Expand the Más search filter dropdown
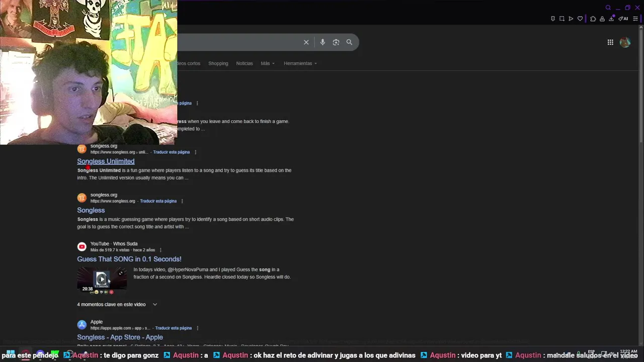 point(268,63)
